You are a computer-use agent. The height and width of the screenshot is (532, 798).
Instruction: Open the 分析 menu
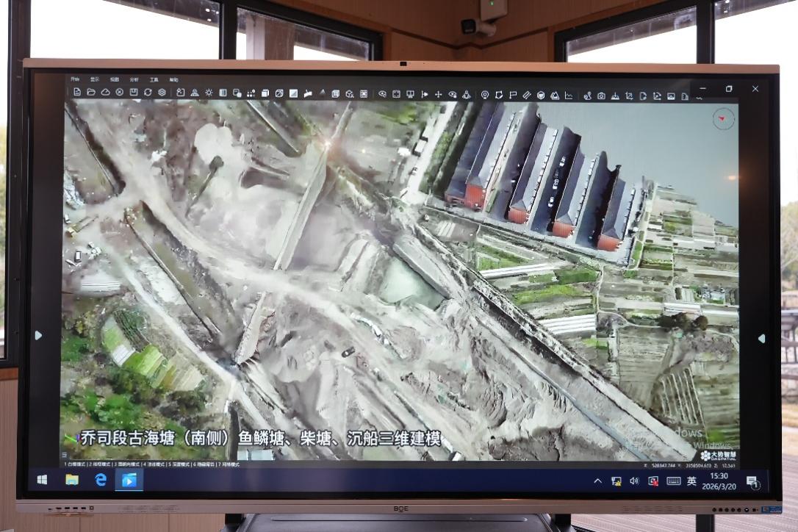(134, 79)
